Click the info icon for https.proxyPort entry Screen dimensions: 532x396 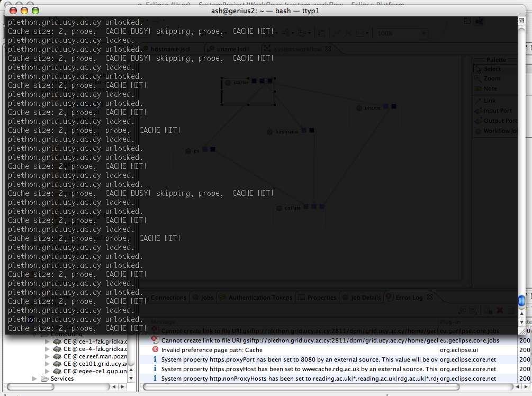[x=155, y=359]
